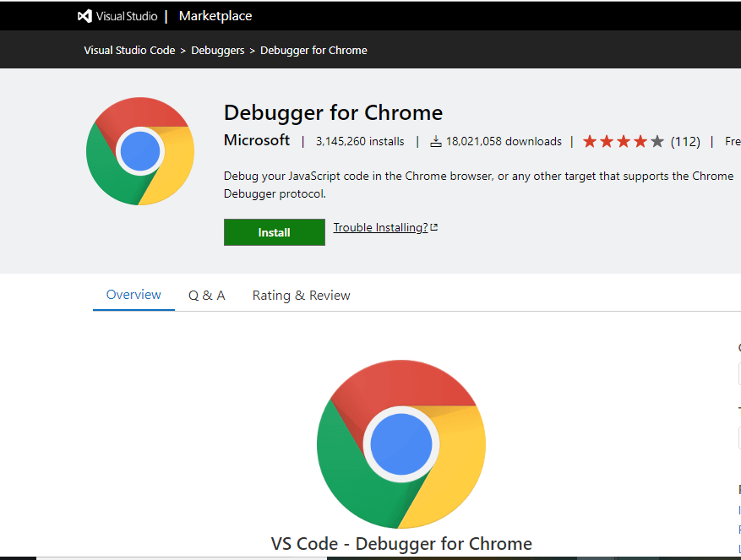Click the extension description paragraph
This screenshot has height=560, width=741.
point(478,185)
